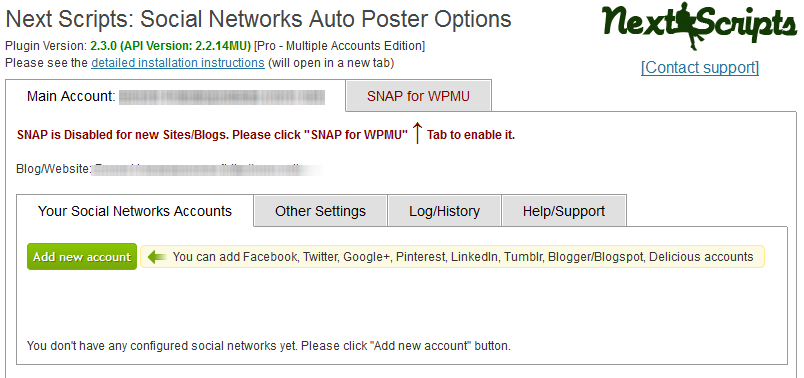
Task: Open the Help/Support tab
Action: click(x=564, y=211)
